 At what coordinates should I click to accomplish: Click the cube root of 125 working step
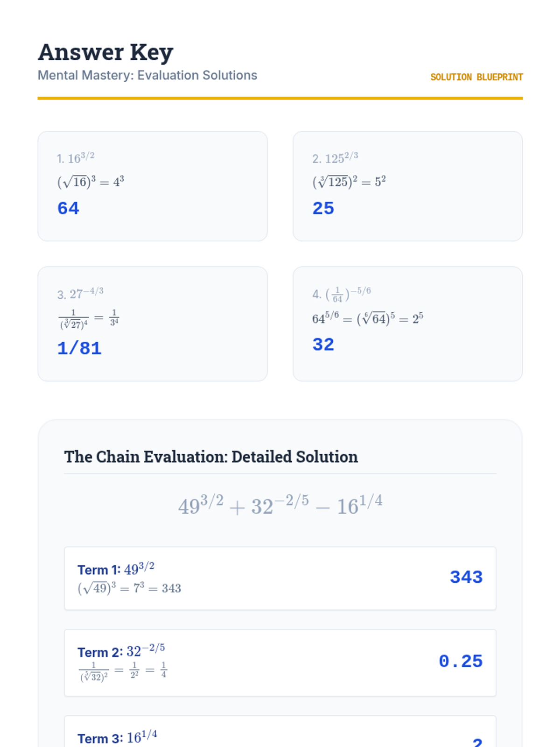tap(349, 182)
